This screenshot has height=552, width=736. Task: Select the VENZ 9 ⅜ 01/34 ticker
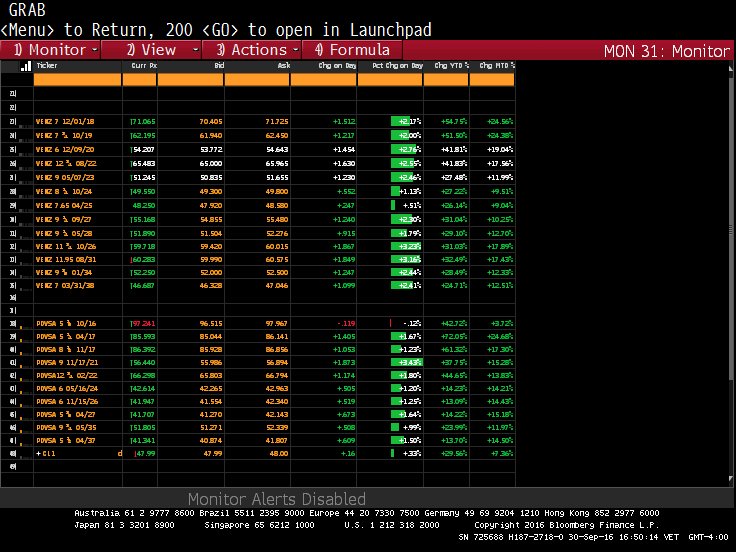pos(64,273)
